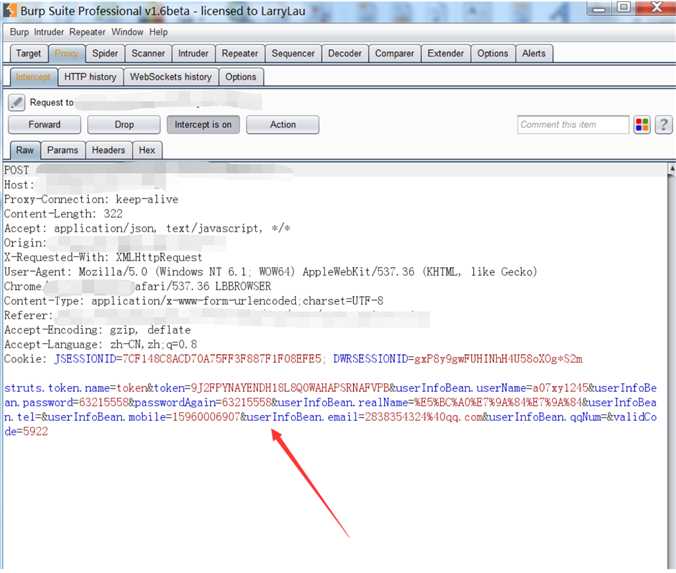Switch to the Target tab
Screen dimensions: 676x573
point(28,53)
